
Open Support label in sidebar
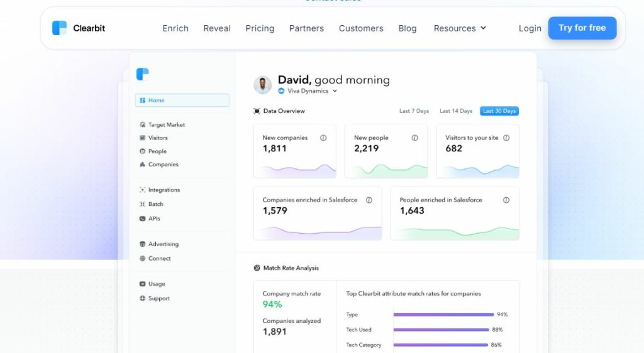point(159,298)
